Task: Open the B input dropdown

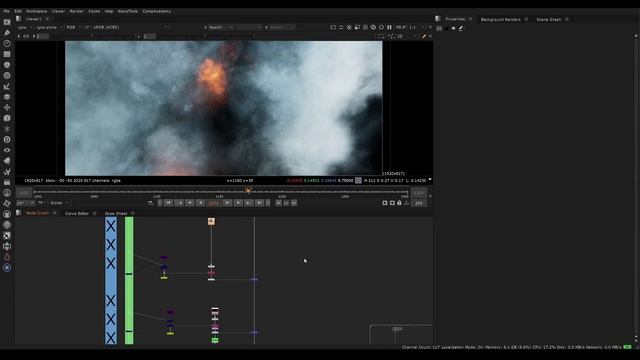Action: 282,27
